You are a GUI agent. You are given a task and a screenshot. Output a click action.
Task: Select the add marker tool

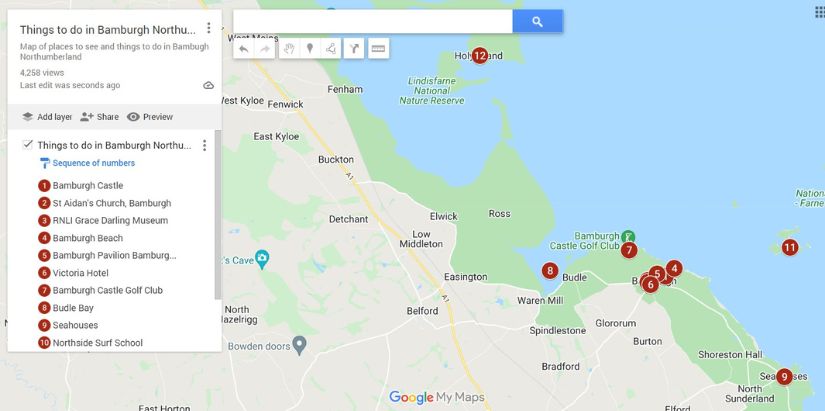(x=310, y=49)
